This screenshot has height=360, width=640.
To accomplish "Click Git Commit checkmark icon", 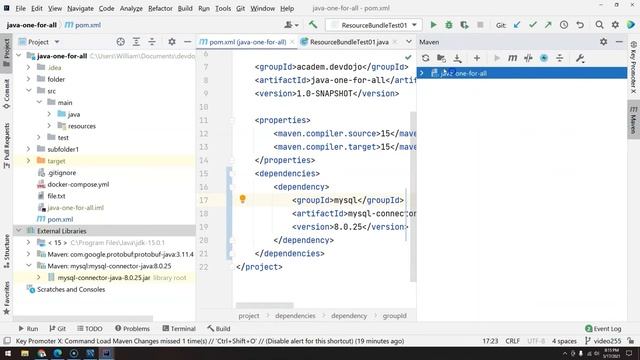I will pyautogui.click(x=533, y=25).
